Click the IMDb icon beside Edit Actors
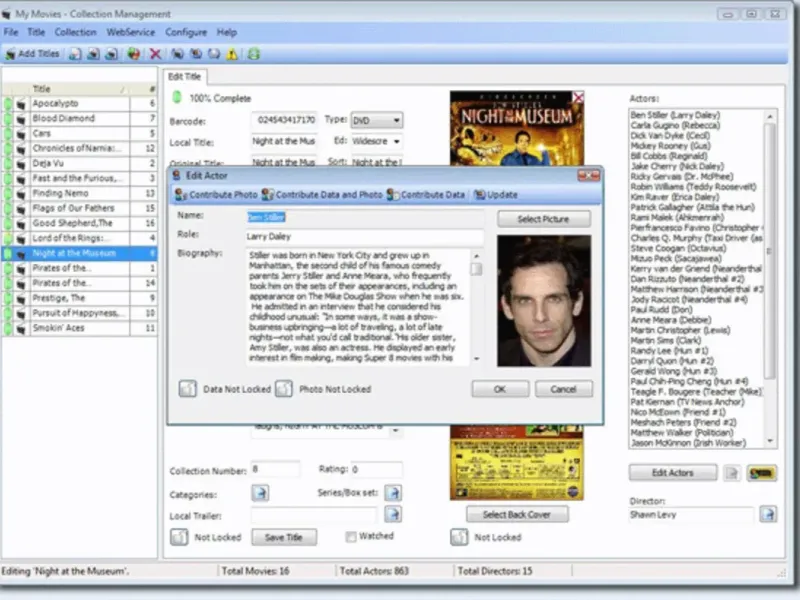Viewport: 800px width, 600px height. 762,472
